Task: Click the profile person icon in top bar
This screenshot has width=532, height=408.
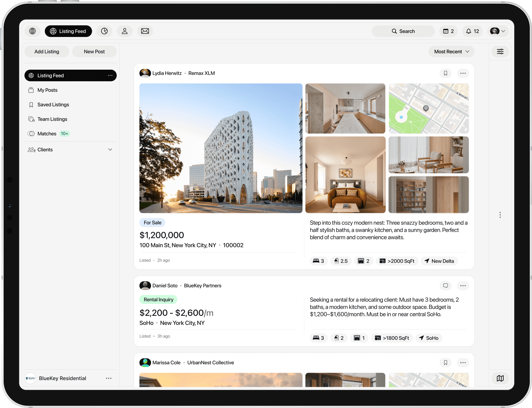Action: 125,31
